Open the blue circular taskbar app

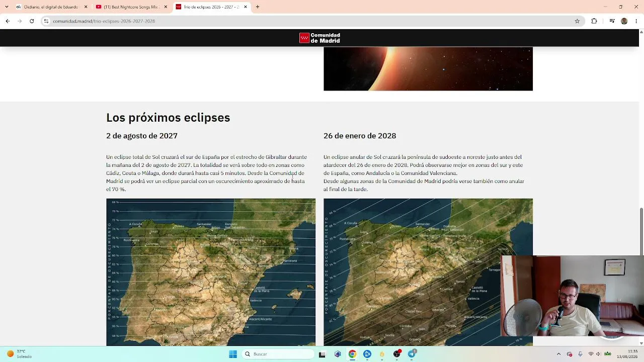tap(367, 354)
